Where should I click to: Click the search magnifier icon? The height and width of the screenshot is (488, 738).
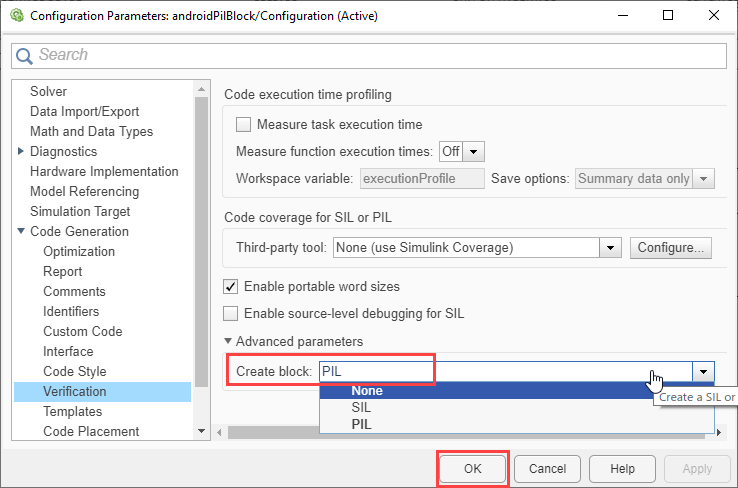[x=25, y=55]
